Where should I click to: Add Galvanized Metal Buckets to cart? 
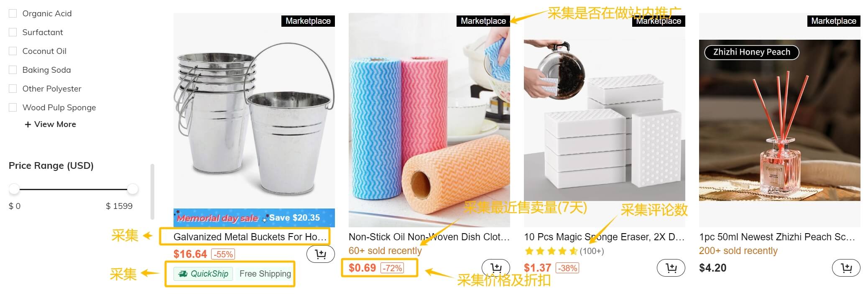(x=321, y=254)
